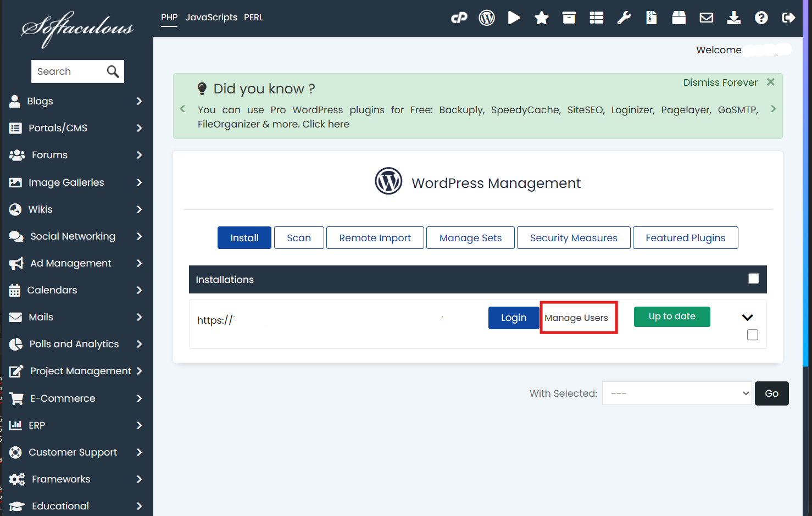Click the download Sync icon
The height and width of the screenshot is (516, 812).
point(734,18)
